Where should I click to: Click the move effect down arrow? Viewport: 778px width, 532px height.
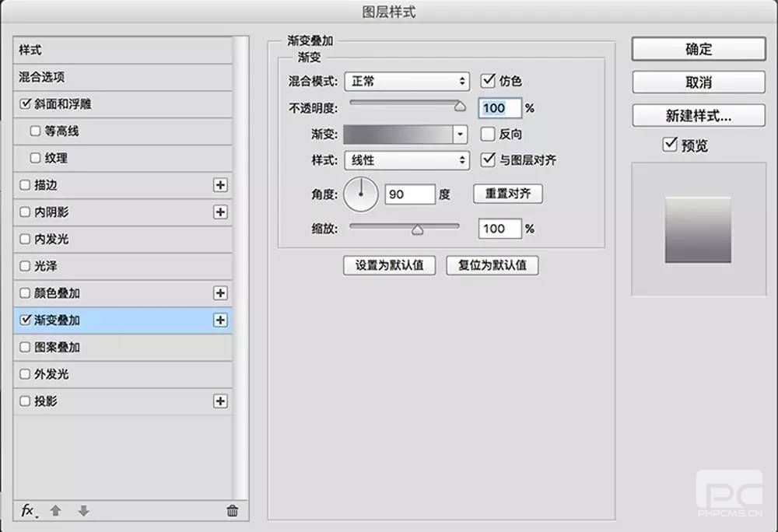click(83, 511)
